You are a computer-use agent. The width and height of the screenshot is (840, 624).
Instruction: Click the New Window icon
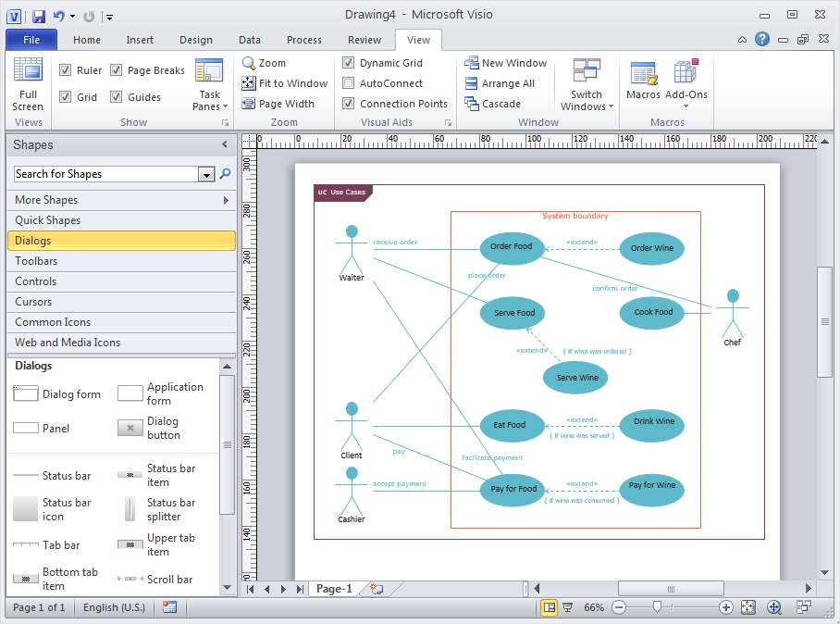click(x=471, y=63)
